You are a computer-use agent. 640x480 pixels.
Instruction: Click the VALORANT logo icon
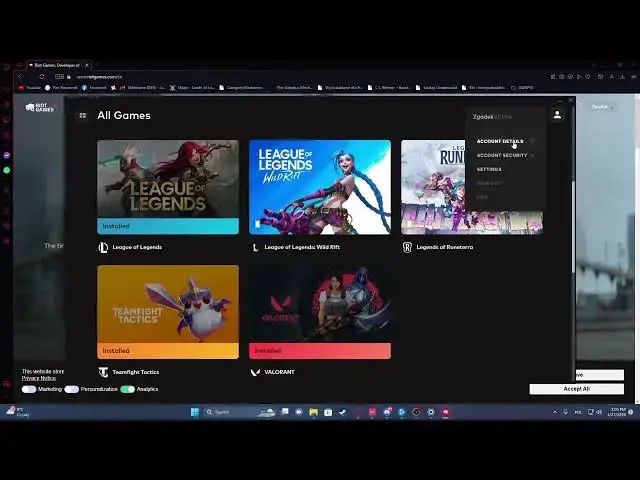(x=255, y=372)
